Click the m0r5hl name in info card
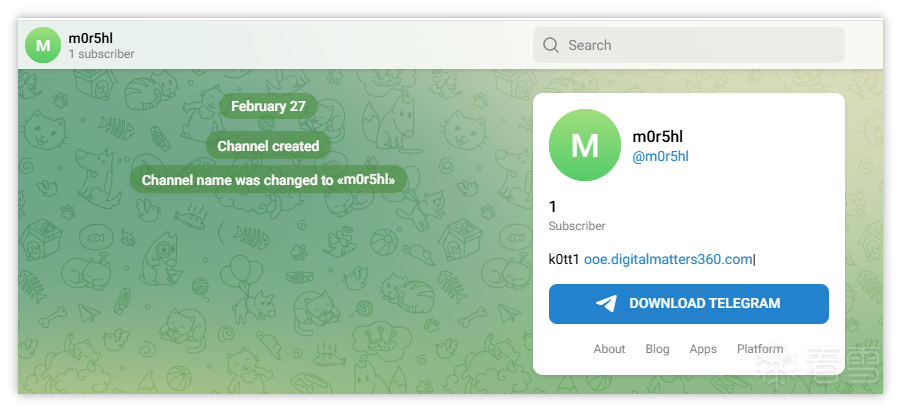Screen dimensions: 901x412 tap(658, 136)
